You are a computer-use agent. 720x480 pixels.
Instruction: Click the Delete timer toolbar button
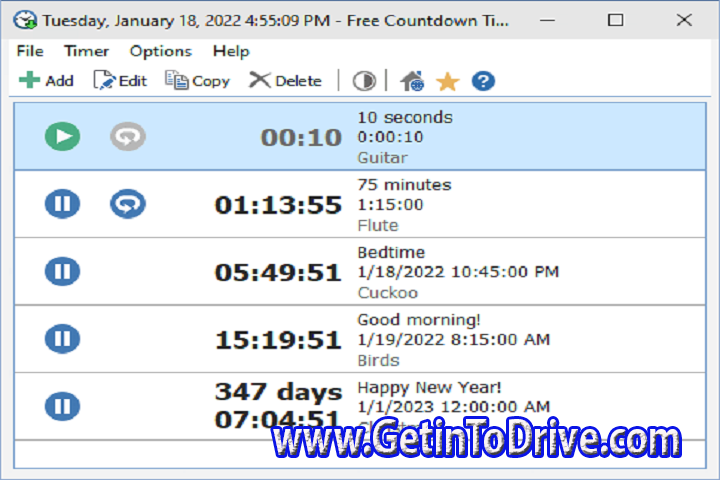coord(285,81)
